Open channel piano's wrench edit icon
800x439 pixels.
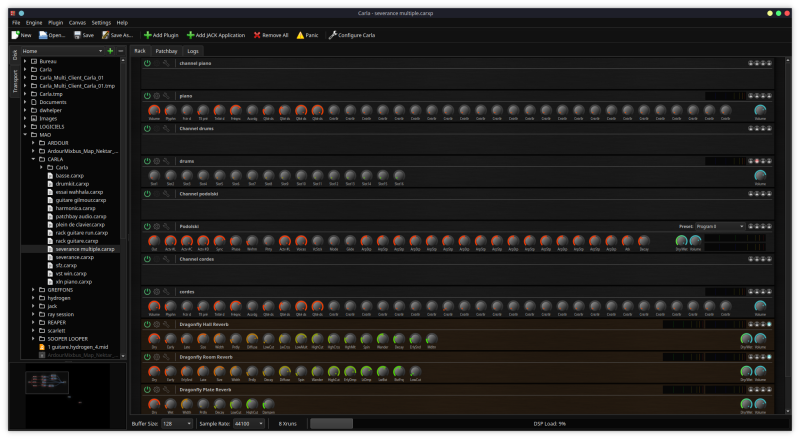click(x=166, y=63)
